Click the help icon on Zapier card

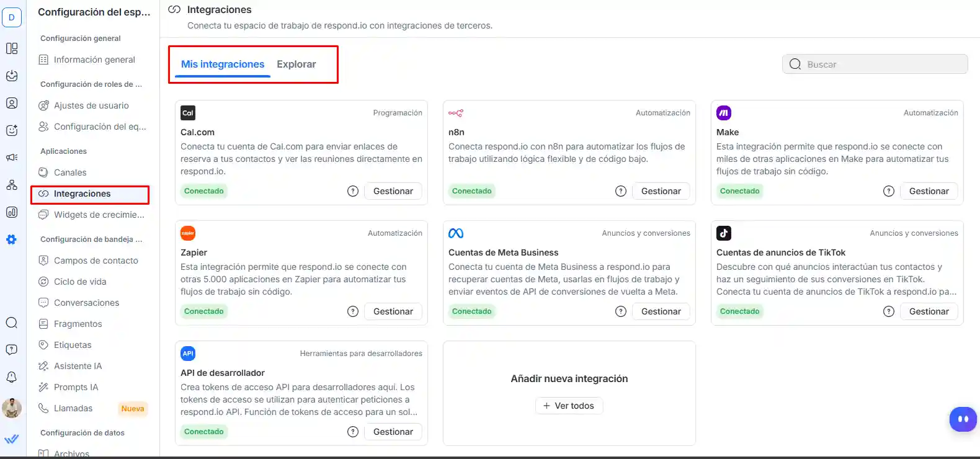(353, 311)
